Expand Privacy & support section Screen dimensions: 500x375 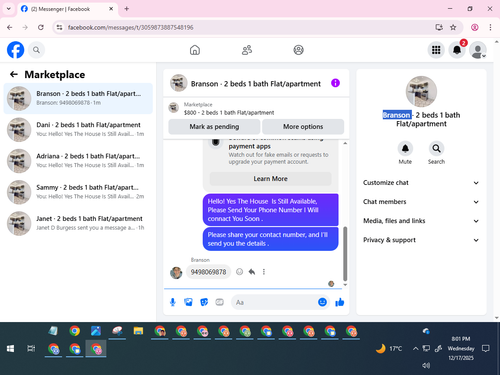(421, 240)
